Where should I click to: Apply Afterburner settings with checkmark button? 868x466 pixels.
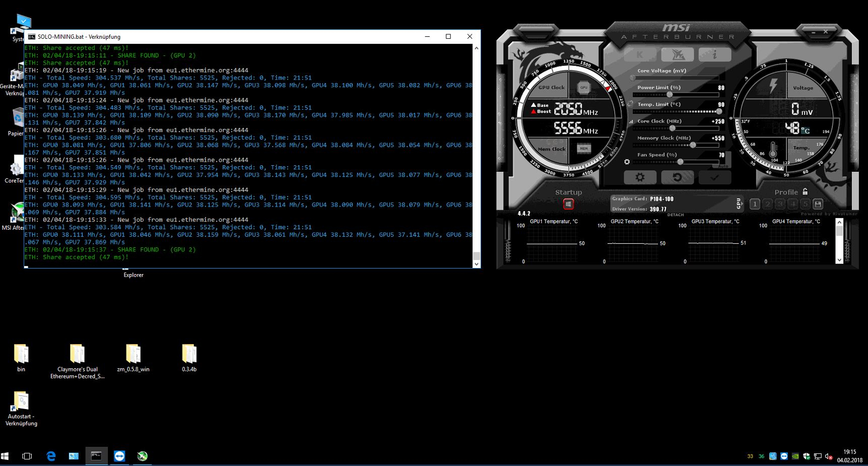[x=714, y=177]
